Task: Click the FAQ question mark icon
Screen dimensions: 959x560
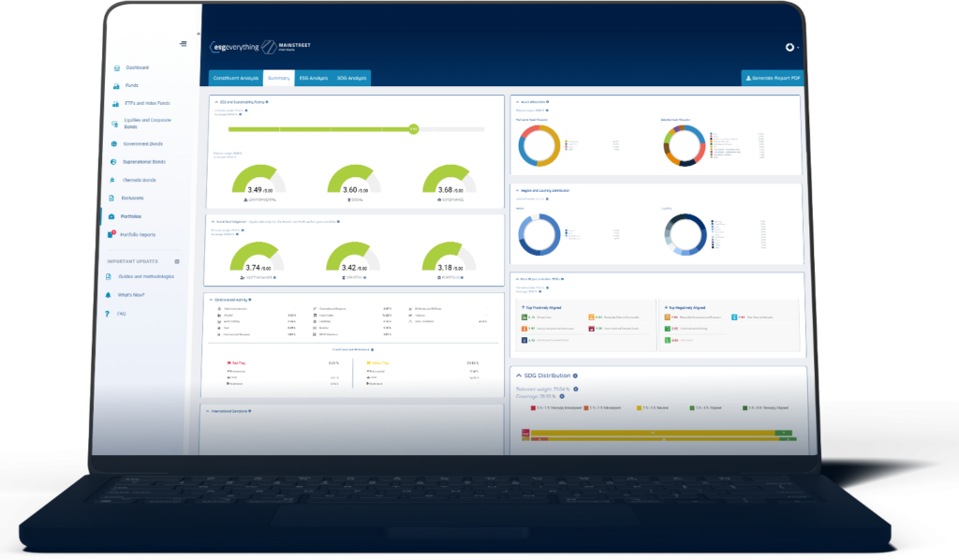Action: coord(108,314)
